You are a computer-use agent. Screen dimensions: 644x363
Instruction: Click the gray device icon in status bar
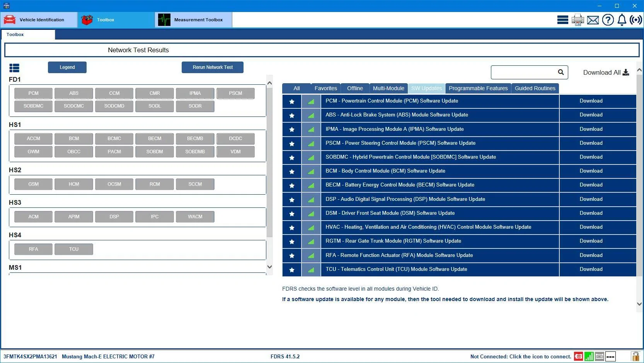point(600,356)
